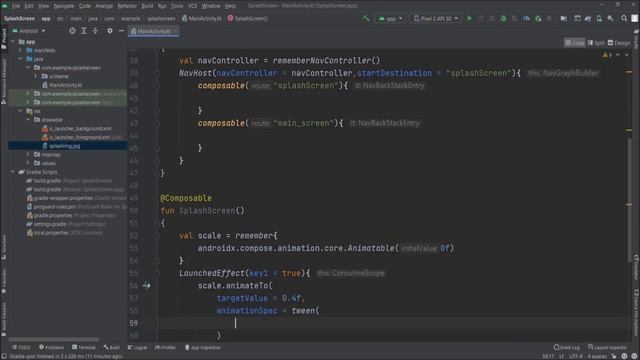Open the App Inspection tool window
Viewport: 640px width, 360px height.
click(202, 347)
